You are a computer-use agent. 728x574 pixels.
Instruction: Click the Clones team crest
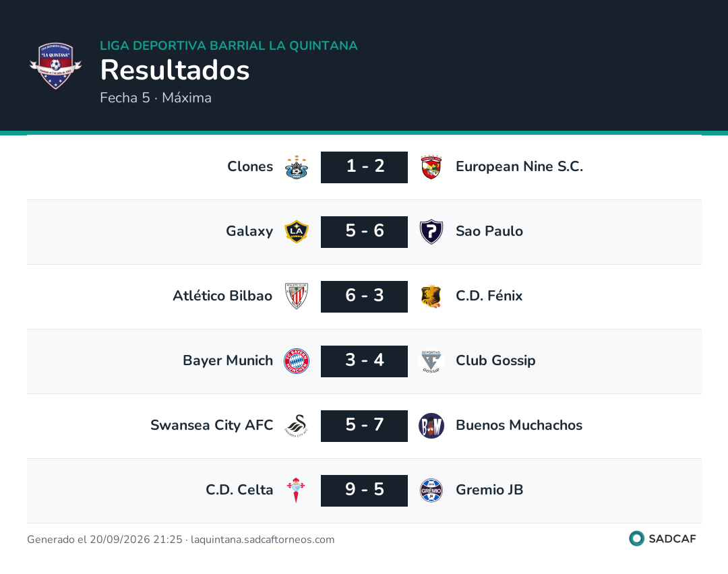click(x=296, y=167)
